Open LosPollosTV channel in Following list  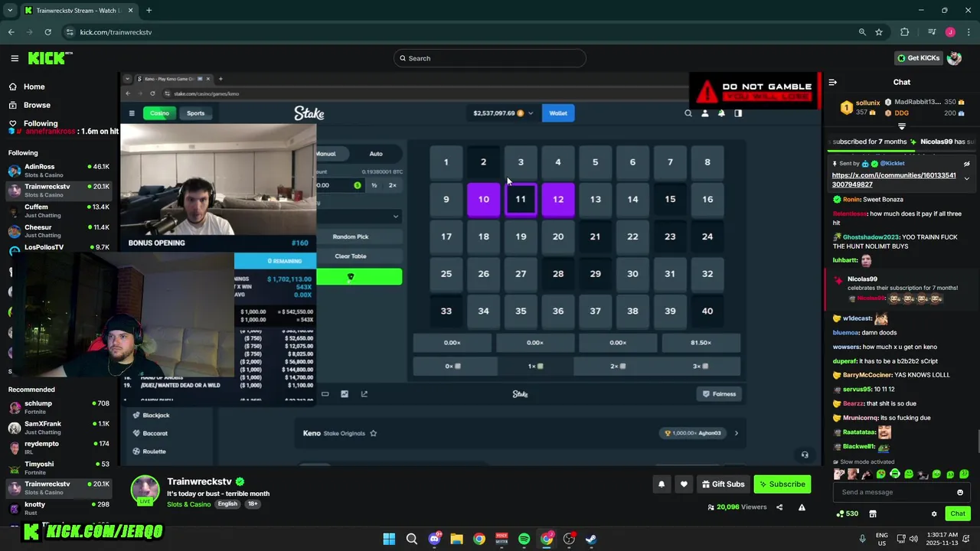pos(60,247)
